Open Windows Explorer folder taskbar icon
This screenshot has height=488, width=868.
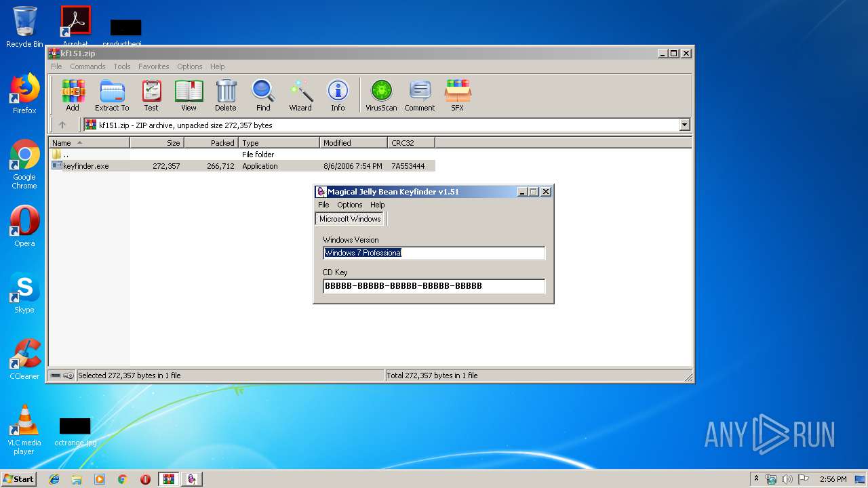[77, 479]
